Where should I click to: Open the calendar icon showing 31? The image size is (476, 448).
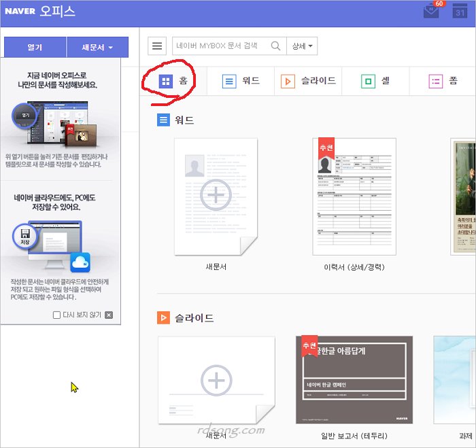(x=460, y=12)
